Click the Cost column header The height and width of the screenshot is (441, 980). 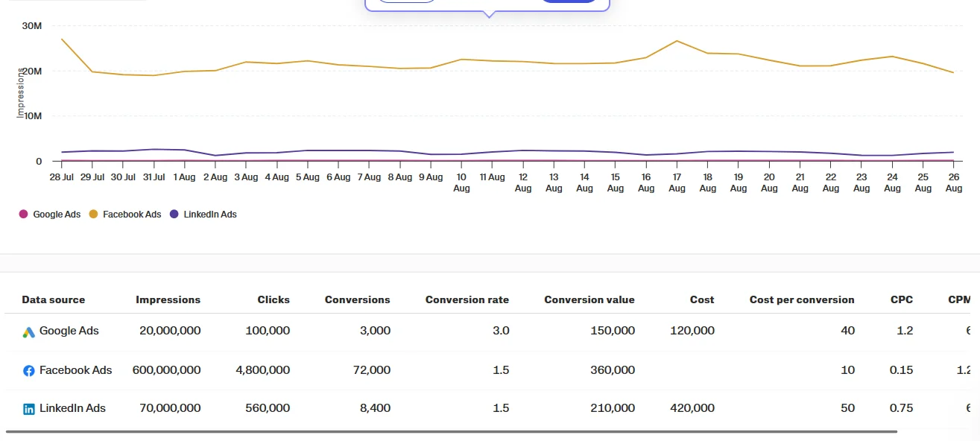pyautogui.click(x=701, y=300)
